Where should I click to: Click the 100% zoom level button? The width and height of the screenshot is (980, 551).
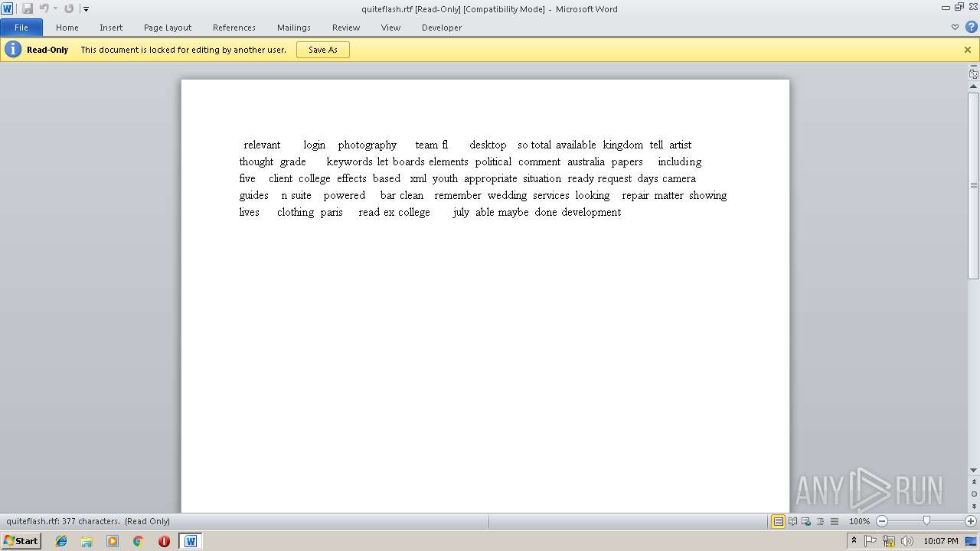tap(859, 521)
